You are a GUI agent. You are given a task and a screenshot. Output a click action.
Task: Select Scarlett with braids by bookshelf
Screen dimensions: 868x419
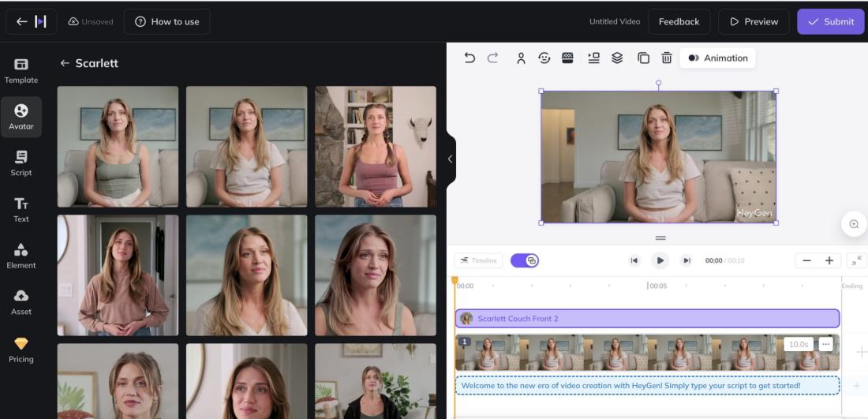tap(376, 146)
